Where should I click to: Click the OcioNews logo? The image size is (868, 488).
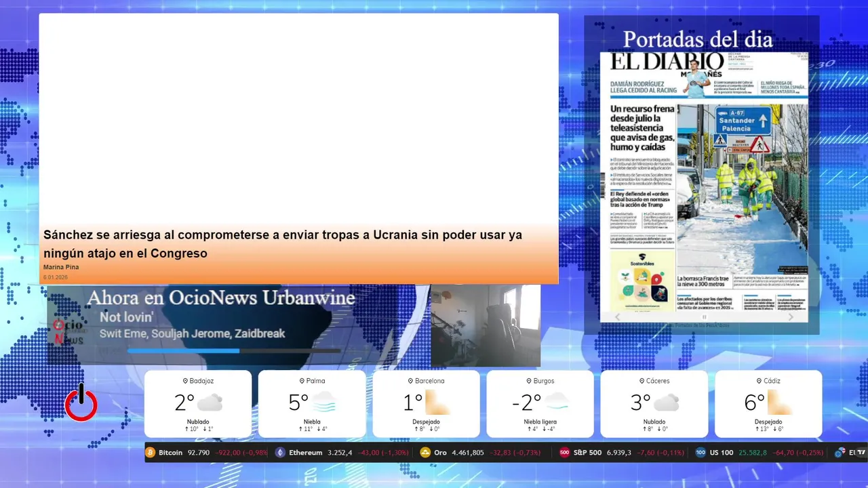(68, 331)
